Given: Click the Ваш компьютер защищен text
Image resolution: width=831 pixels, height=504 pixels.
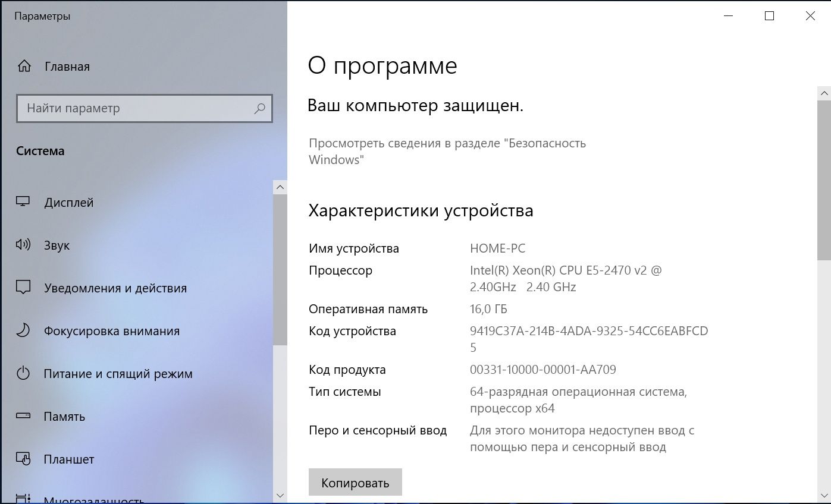Looking at the screenshot, I should click(x=415, y=106).
